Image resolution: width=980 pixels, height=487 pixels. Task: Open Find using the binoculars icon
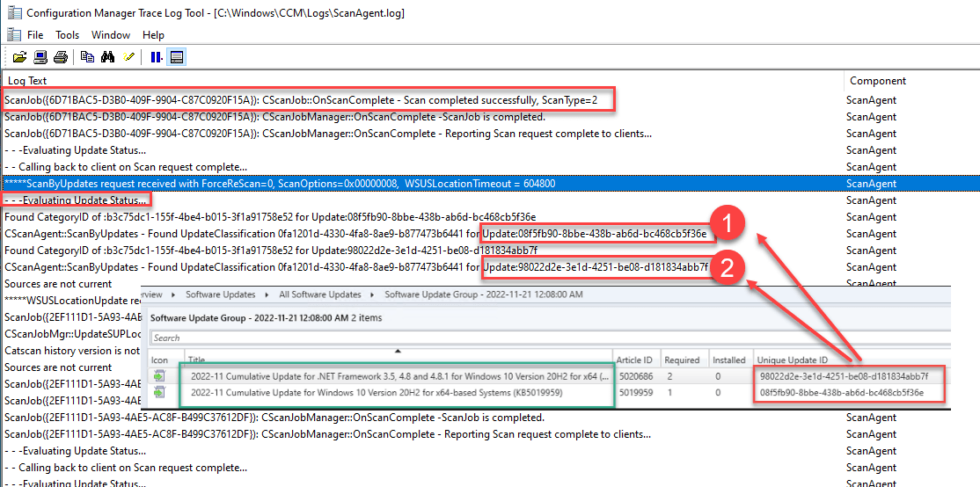tap(108, 58)
